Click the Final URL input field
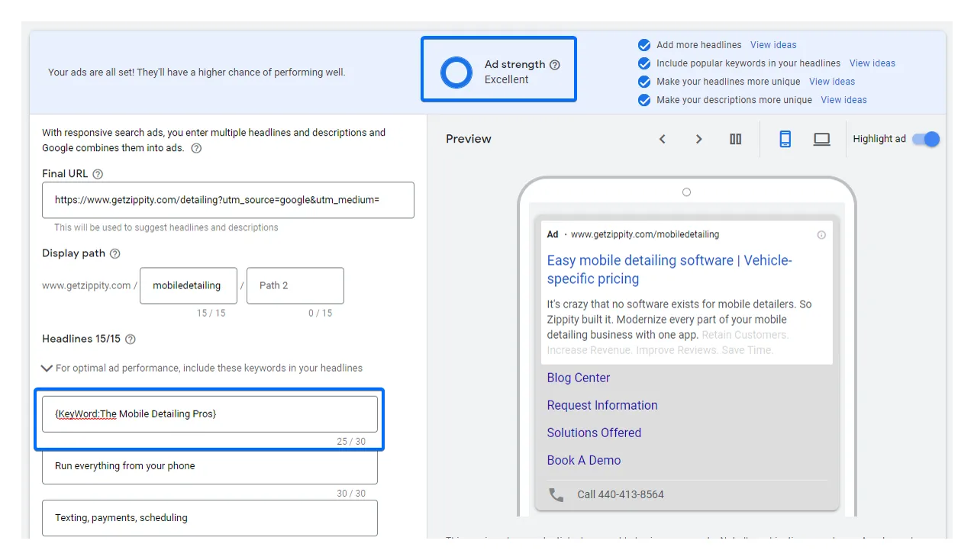The width and height of the screenshot is (974, 560). [x=228, y=200]
